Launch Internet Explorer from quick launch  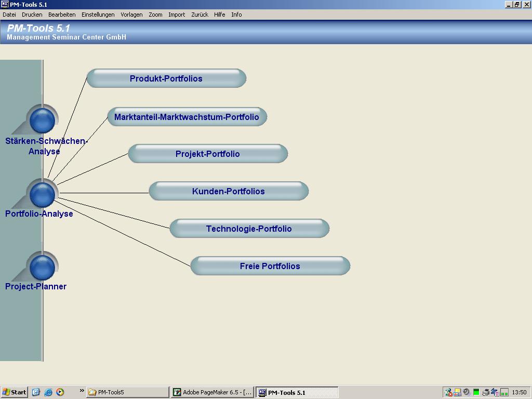pos(48,392)
